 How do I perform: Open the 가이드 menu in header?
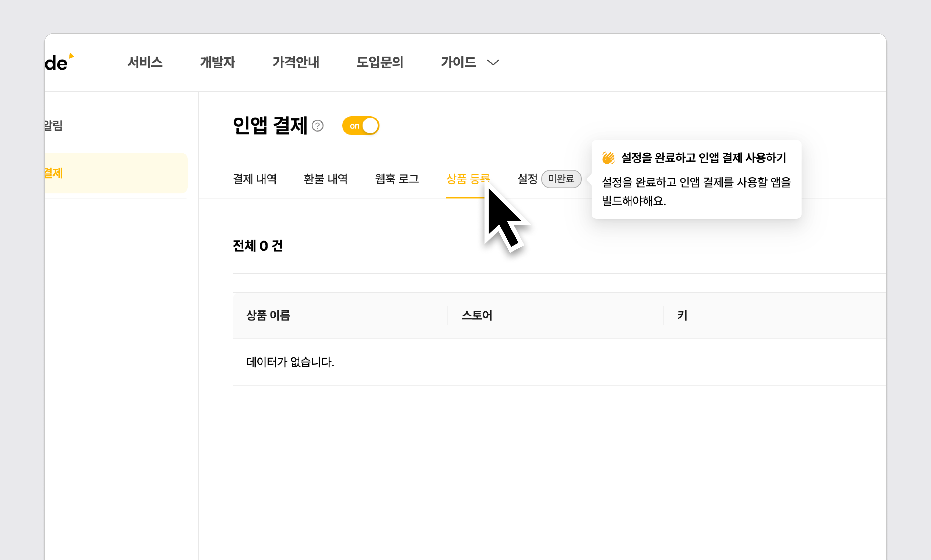pos(458,63)
